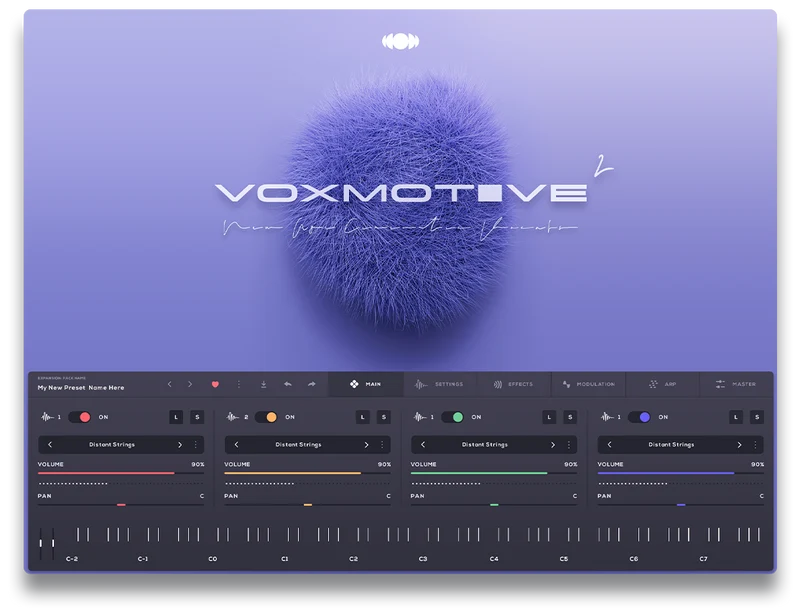Toggle the green layer ON switch
This screenshot has height=610, width=800.
click(x=453, y=417)
